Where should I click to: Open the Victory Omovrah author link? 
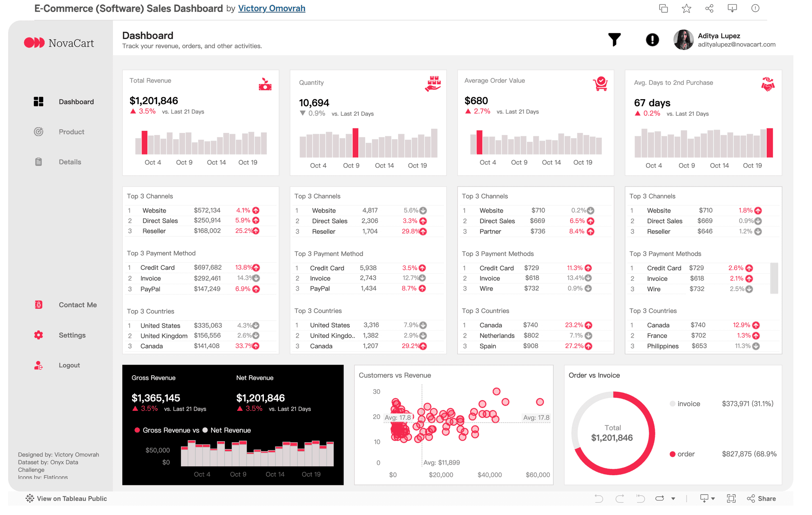pos(272,8)
